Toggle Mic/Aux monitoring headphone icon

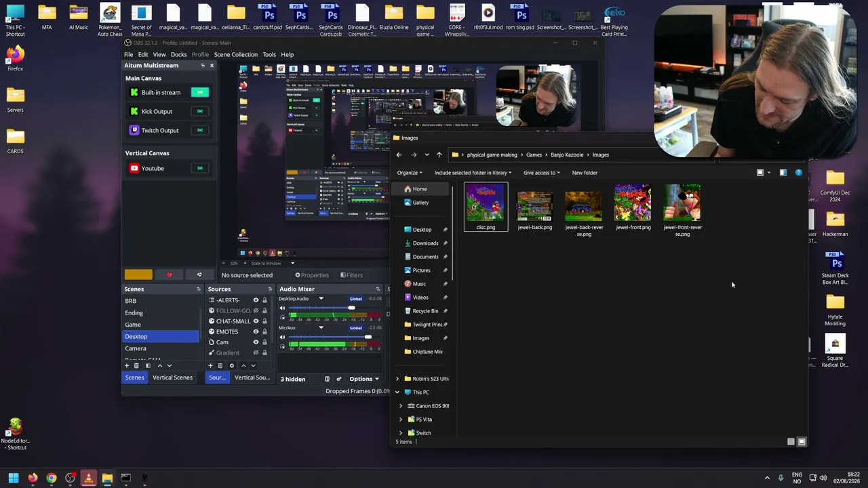coord(283,345)
